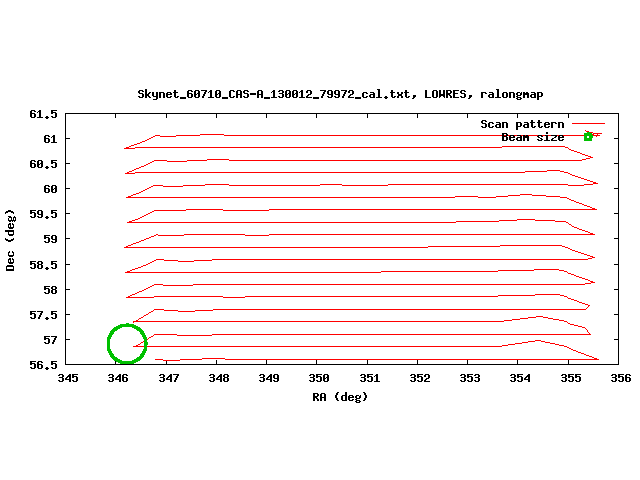Click the y-axis tick label 58
640x480 pixels.
50,290
